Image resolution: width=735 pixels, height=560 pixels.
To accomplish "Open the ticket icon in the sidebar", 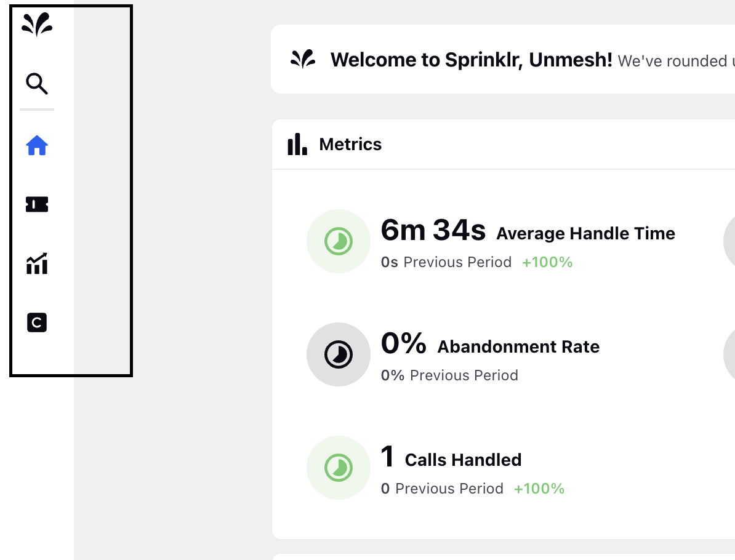I will tap(37, 204).
